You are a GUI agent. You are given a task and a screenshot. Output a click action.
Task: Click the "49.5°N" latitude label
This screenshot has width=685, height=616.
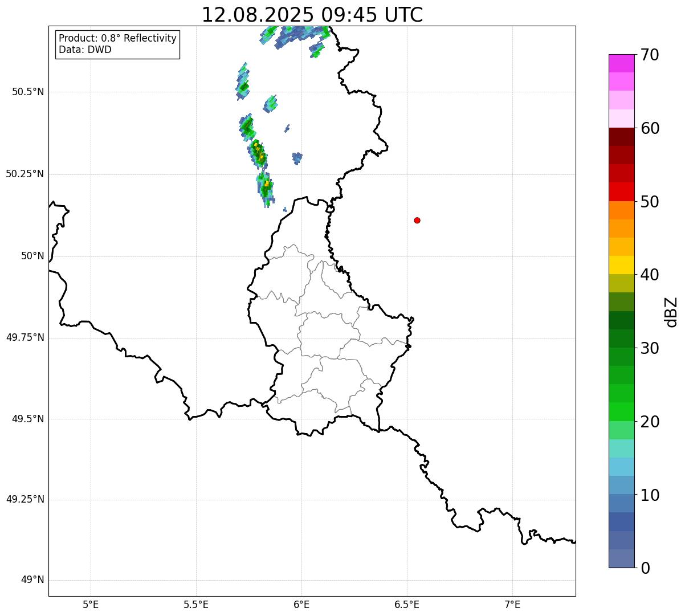click(x=27, y=419)
